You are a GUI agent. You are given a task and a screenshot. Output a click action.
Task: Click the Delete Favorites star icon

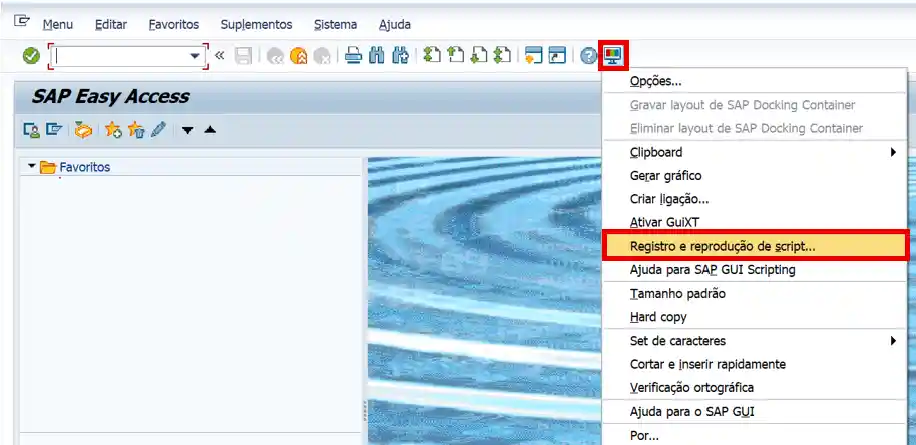point(136,130)
